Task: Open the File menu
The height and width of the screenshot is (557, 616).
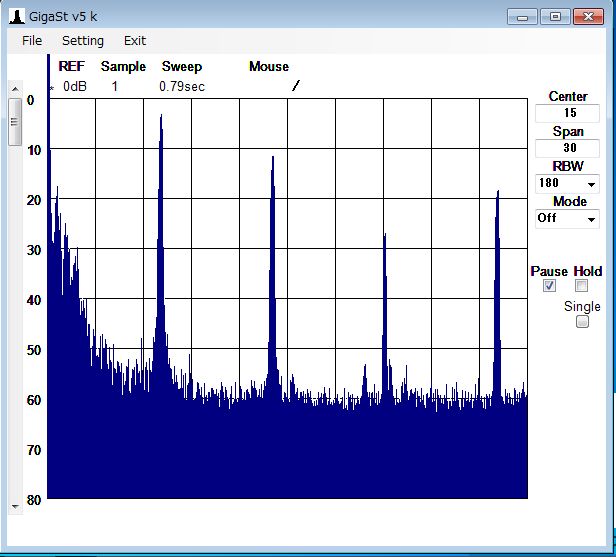Action: tap(32, 40)
